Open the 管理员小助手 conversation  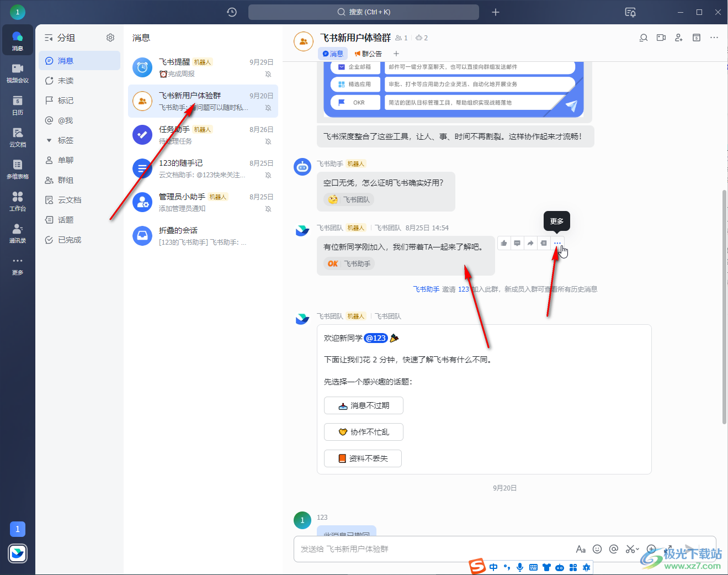[x=203, y=202]
